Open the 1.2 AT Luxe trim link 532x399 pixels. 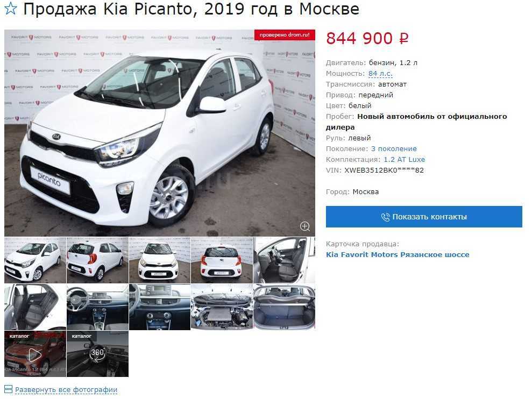coord(404,160)
